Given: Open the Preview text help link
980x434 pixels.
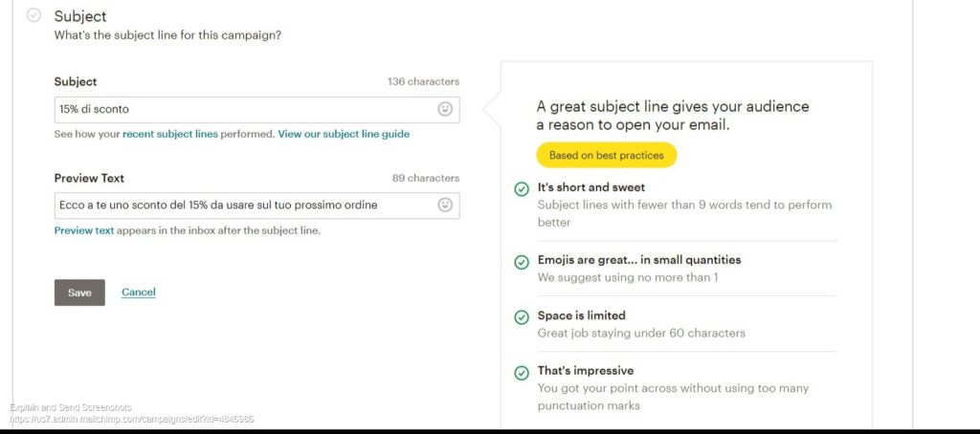Looking at the screenshot, I should tap(84, 230).
